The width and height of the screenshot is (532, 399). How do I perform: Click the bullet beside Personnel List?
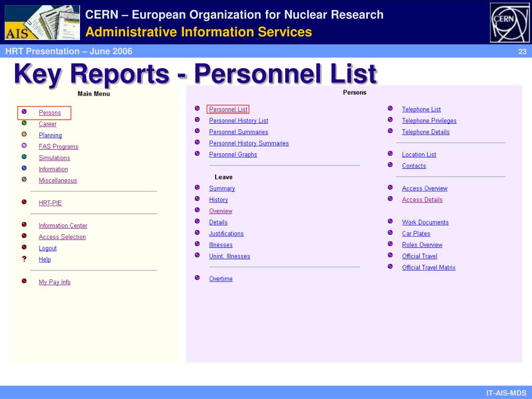(197, 108)
